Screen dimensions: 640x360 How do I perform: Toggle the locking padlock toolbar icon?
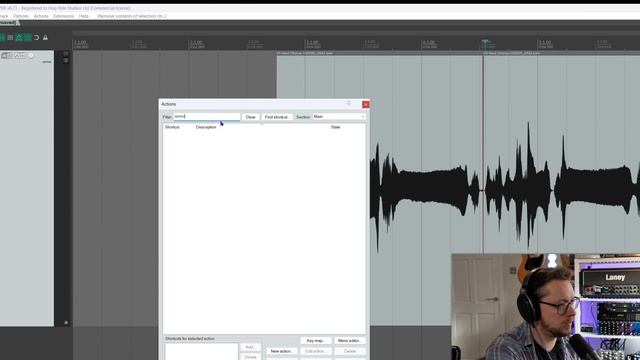(x=45, y=38)
